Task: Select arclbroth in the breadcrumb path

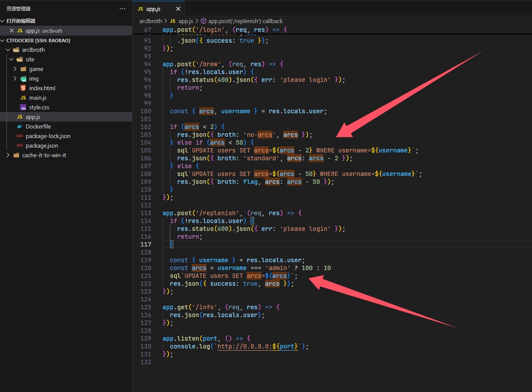Action: [x=150, y=21]
